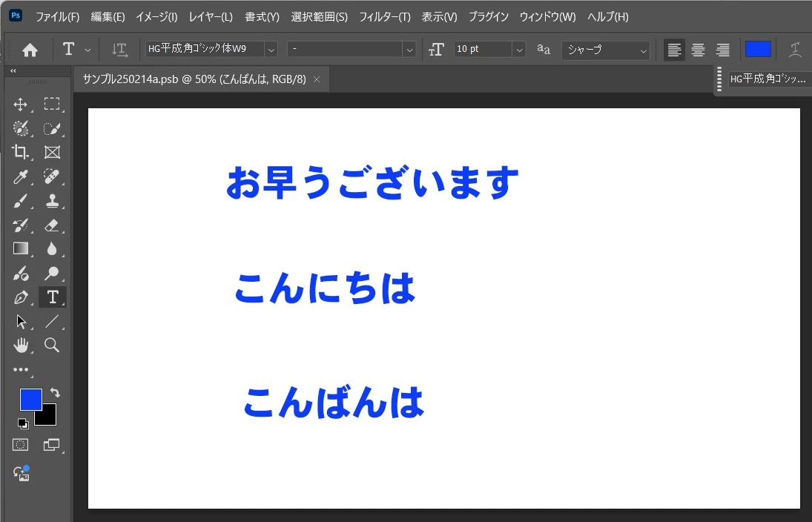This screenshot has height=522, width=812.
Task: Open the ヘルプ(H) menu
Action: tap(608, 17)
